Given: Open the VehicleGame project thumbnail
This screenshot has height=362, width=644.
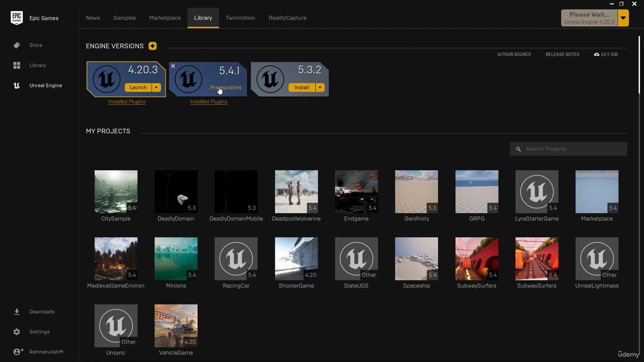Looking at the screenshot, I should 176,325.
